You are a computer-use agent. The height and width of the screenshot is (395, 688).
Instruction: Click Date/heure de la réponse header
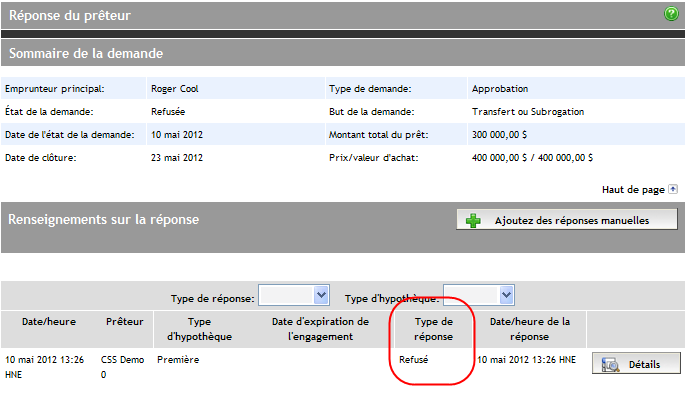(x=530, y=329)
